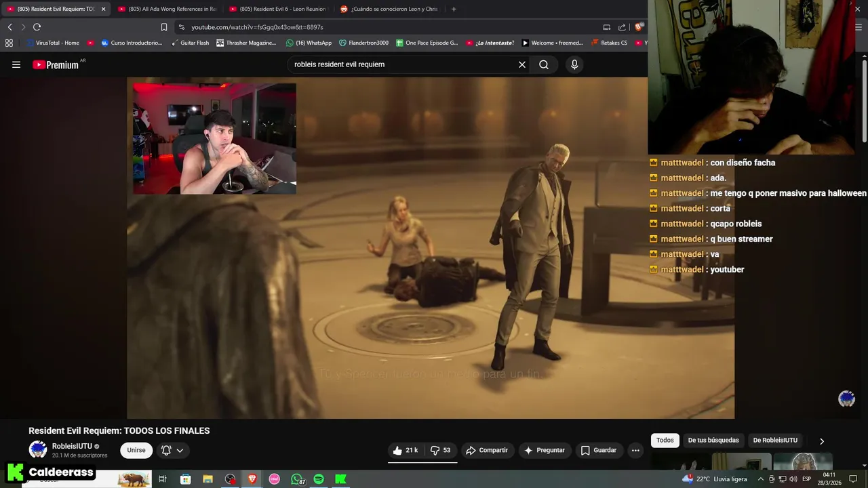Open Flandertron3000 bookmark

point(363,43)
